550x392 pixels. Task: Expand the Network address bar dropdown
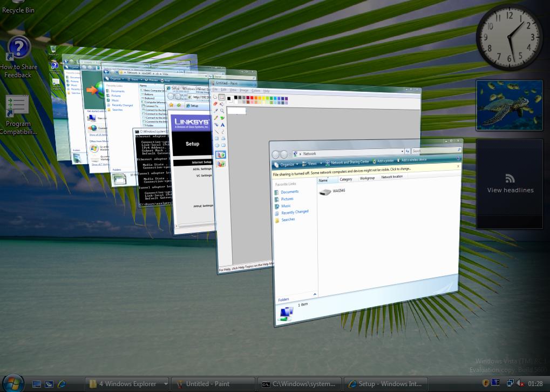coord(402,151)
